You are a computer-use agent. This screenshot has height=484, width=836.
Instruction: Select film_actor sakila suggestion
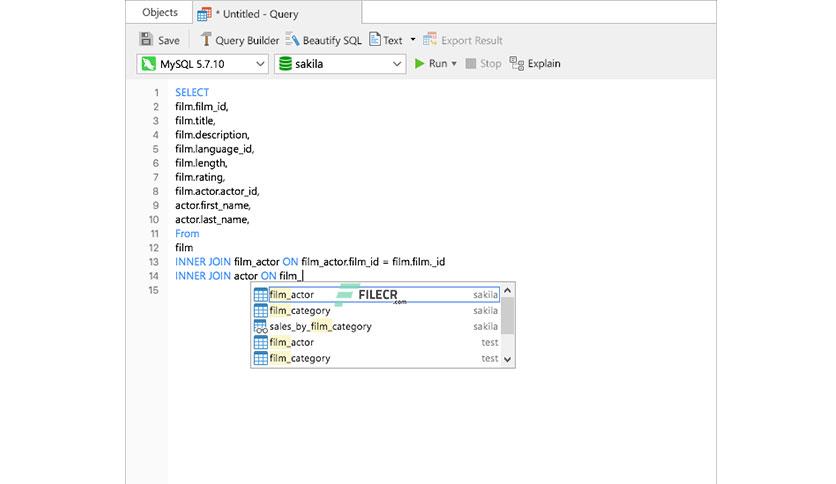coord(376,294)
